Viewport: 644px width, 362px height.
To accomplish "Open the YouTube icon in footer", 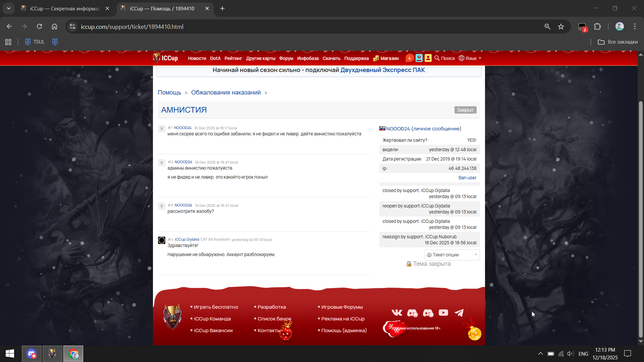I will coord(443,313).
